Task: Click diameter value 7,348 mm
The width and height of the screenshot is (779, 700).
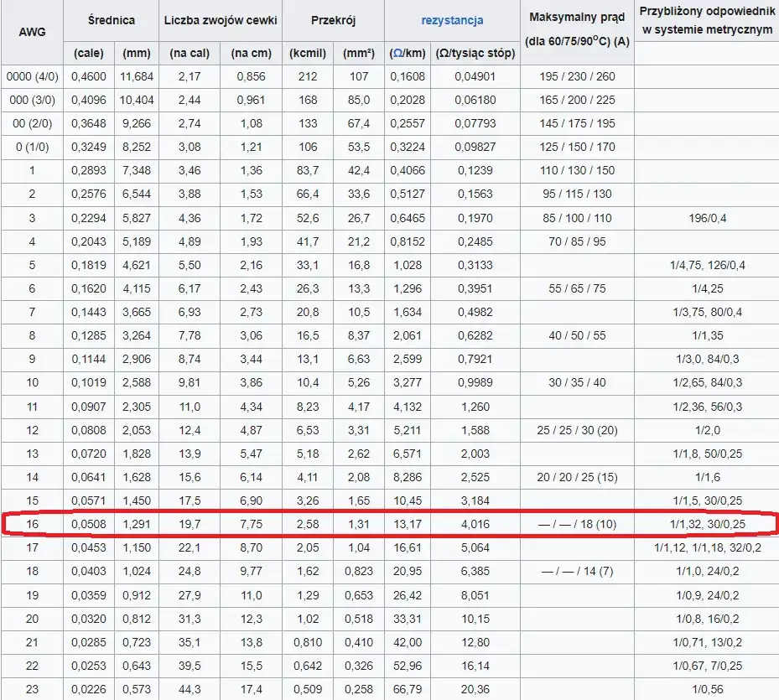Action: point(137,170)
